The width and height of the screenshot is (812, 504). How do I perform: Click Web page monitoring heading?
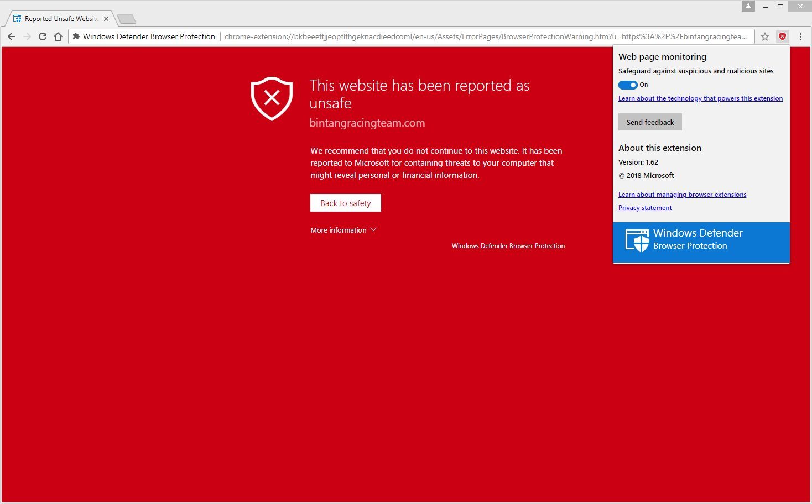coord(662,56)
